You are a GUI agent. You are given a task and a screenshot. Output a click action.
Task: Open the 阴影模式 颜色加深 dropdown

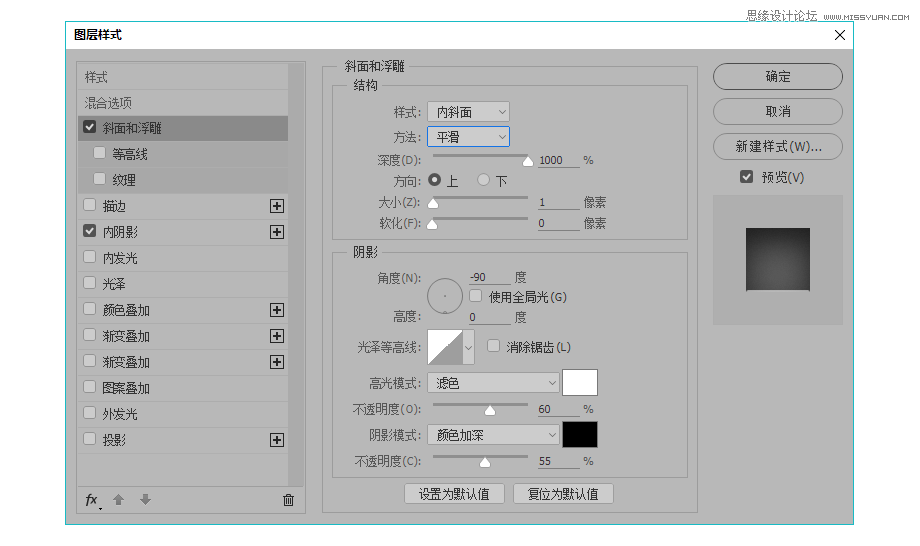[x=493, y=435]
